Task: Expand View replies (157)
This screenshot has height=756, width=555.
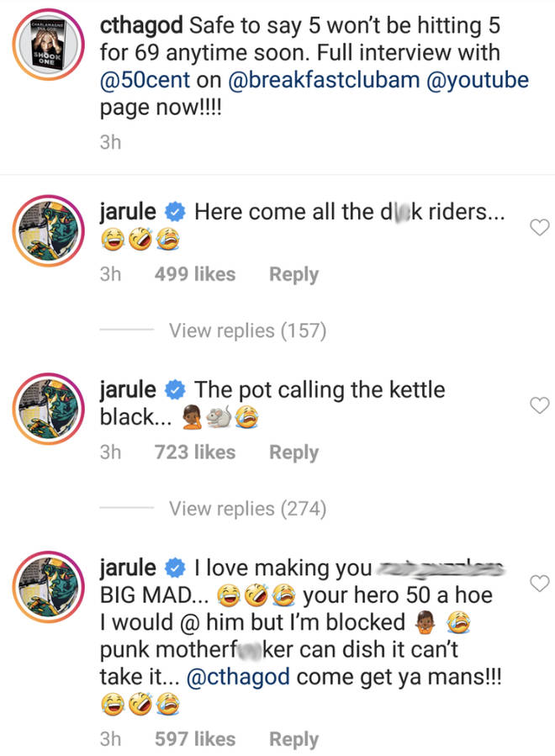Action: tap(247, 330)
